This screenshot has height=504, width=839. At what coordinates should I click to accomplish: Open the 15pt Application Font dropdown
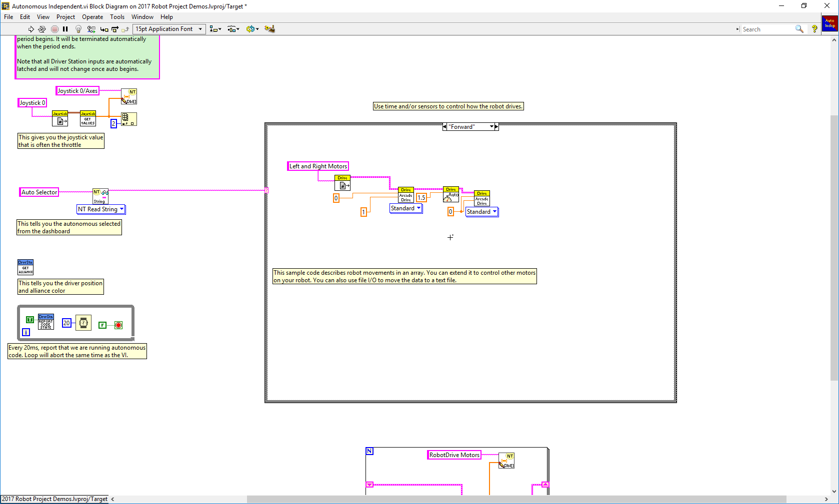point(169,29)
